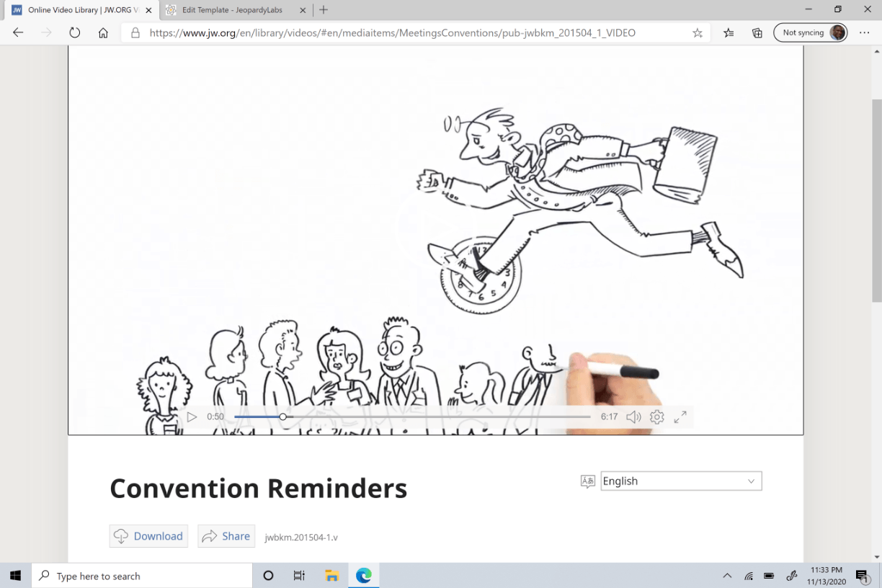Click the jwbkm.201504-1.v code text
The width and height of the screenshot is (882, 588).
(x=301, y=537)
